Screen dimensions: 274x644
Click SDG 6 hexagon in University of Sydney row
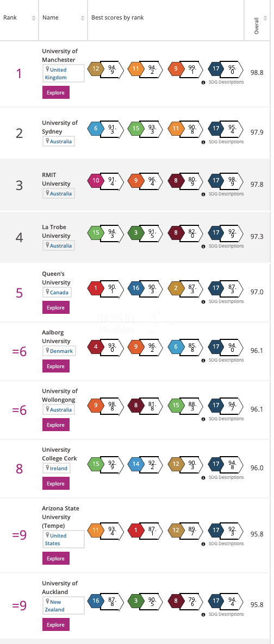(x=96, y=129)
